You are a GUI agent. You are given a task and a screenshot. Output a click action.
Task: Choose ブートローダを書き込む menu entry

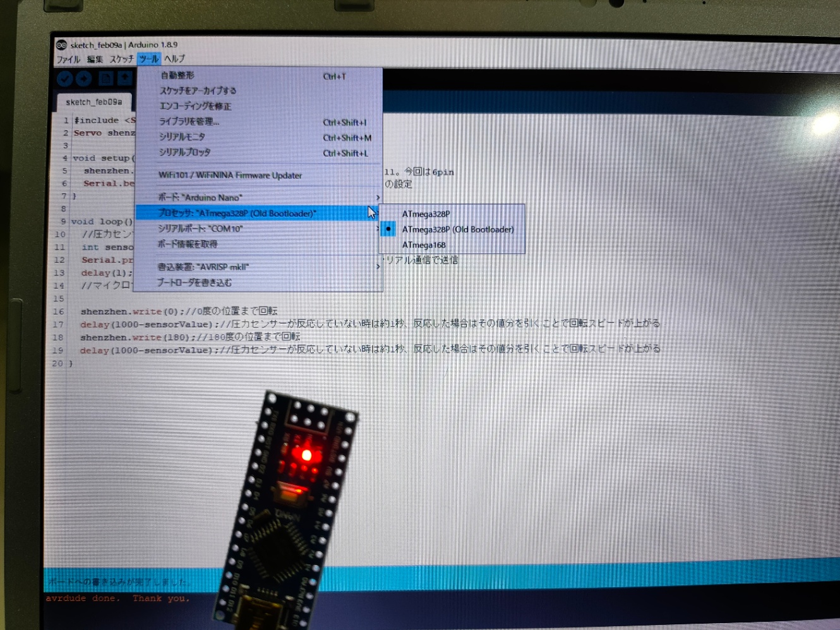[x=258, y=282]
